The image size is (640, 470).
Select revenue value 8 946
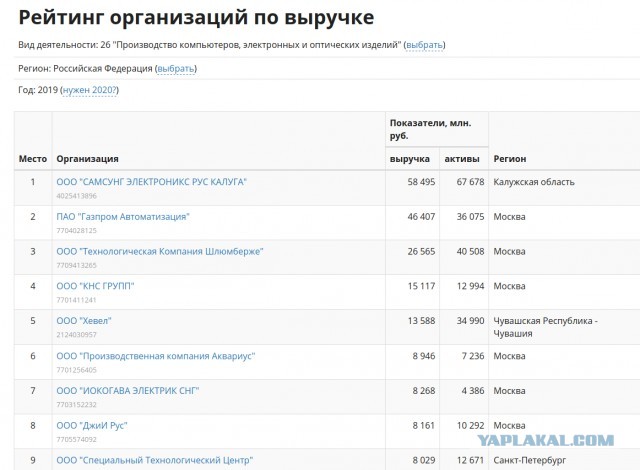coord(424,356)
